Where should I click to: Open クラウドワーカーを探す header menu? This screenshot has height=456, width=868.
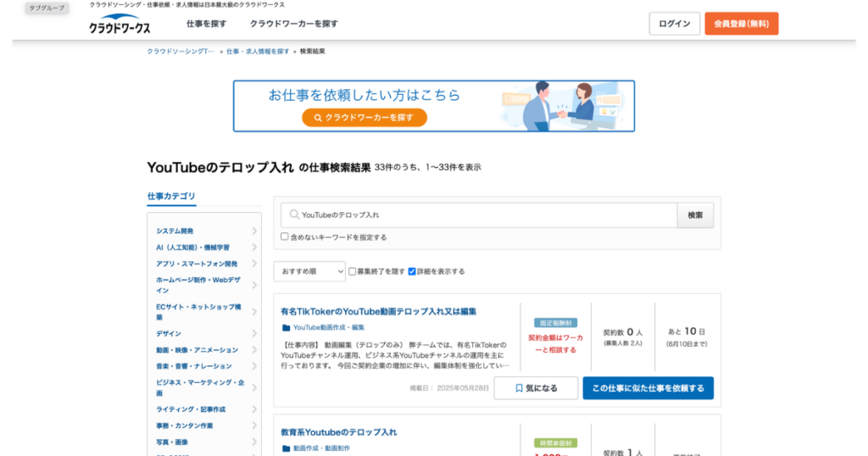point(294,24)
